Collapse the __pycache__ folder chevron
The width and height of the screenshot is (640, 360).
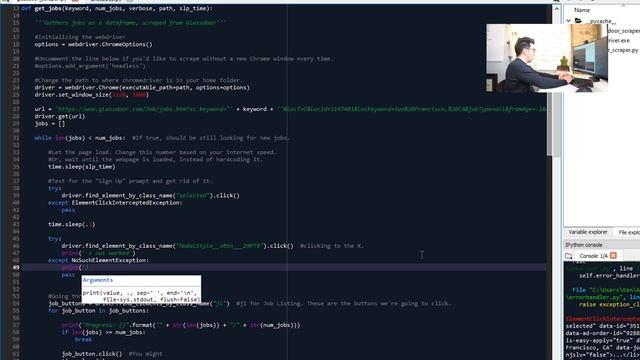click(568, 20)
